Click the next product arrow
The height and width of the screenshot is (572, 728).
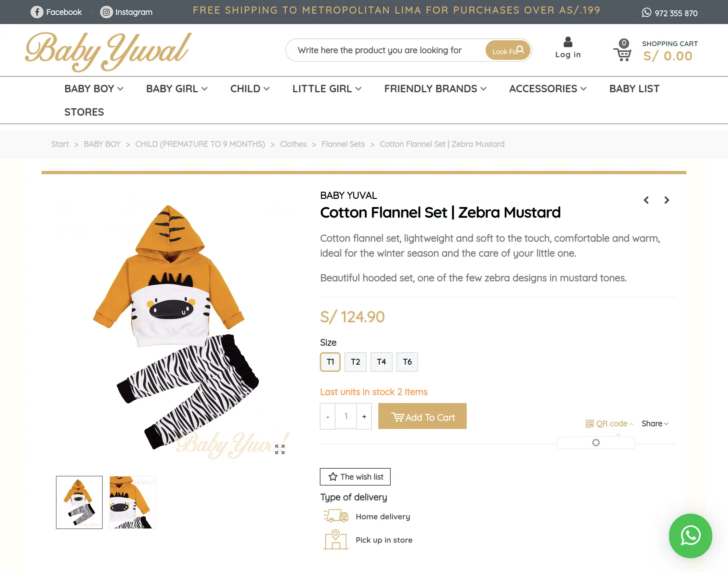click(667, 200)
